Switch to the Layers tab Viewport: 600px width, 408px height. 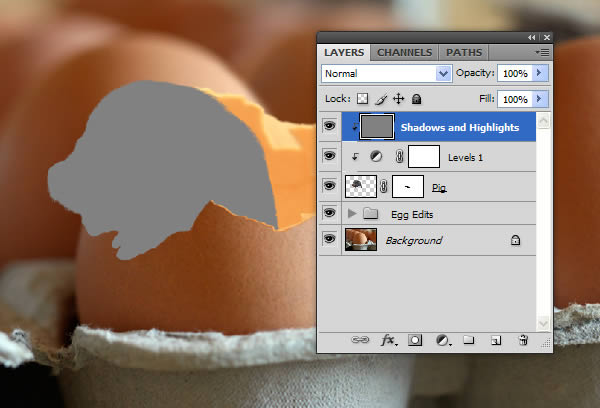[x=344, y=52]
